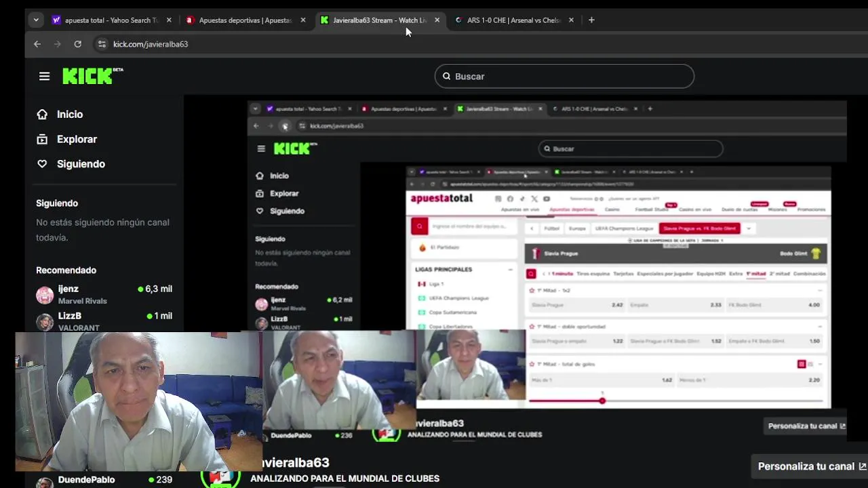Image resolution: width=868 pixels, height=488 pixels.
Task: Expand dropdown after Slavia Prague vs Bodo match
Action: click(x=749, y=228)
